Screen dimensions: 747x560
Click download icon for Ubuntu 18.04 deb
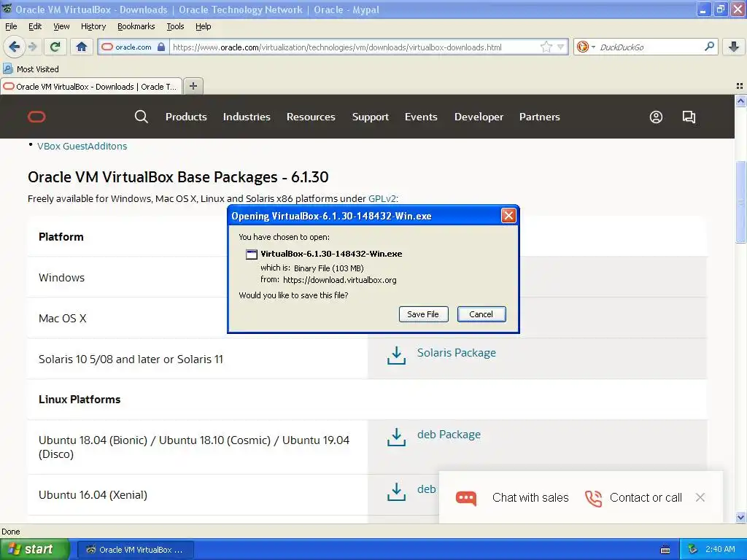coord(396,437)
